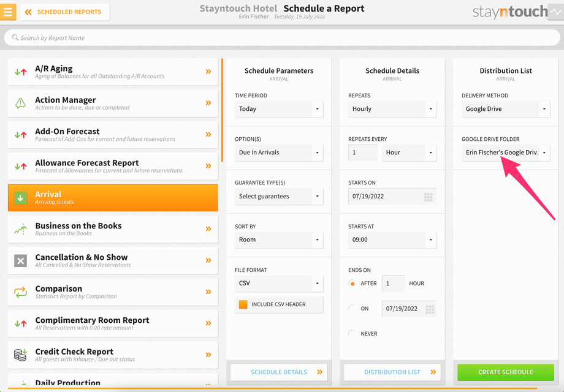Open Comparison report via its chevron
Viewport: 564px width, 392px height.
pos(208,292)
